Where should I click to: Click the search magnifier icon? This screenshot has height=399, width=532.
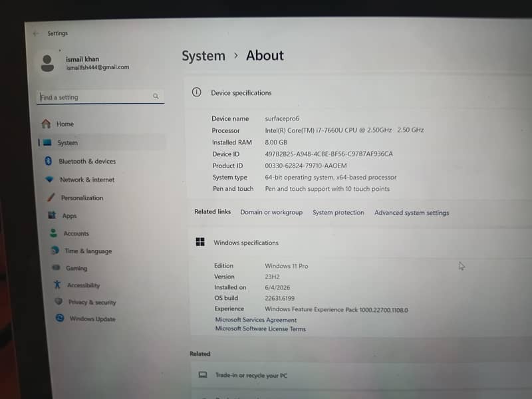[156, 96]
